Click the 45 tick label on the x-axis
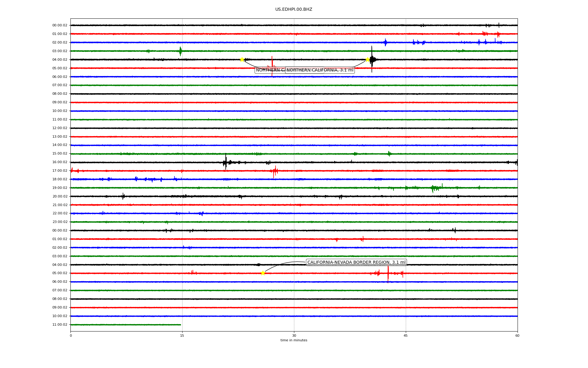Screen dimensions: 588x368 (x=406, y=335)
